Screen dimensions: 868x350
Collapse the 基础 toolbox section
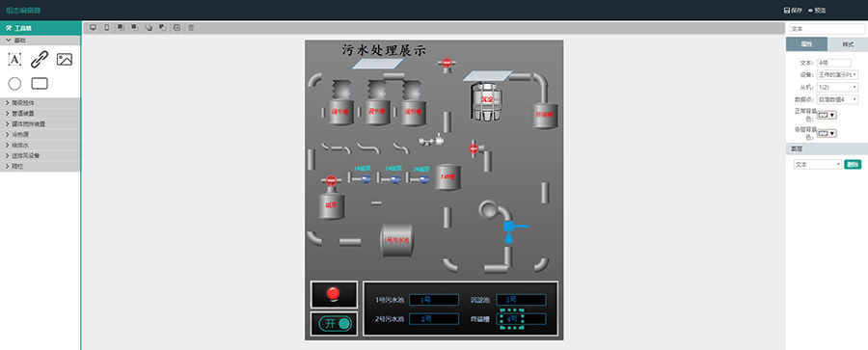pos(41,40)
